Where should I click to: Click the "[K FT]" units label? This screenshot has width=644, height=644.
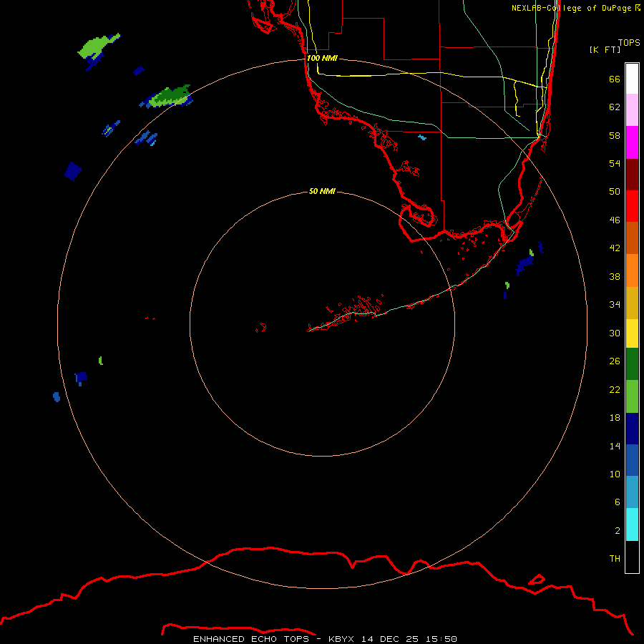[605, 50]
